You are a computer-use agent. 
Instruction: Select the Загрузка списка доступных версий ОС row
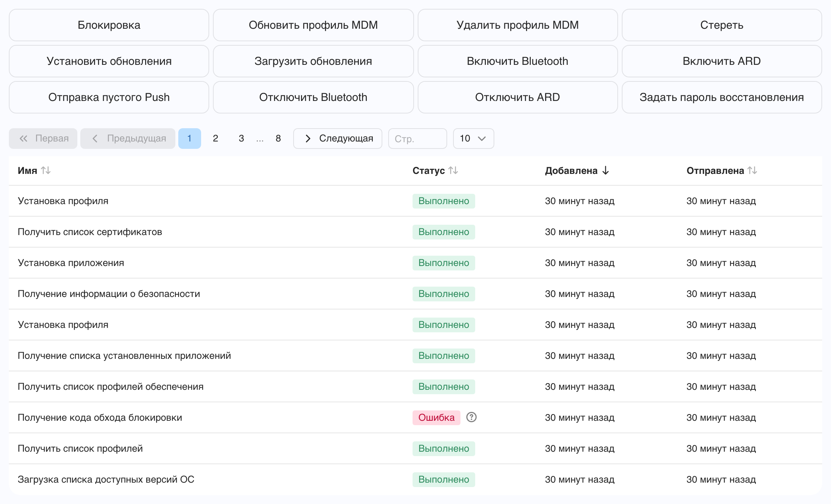(415, 479)
